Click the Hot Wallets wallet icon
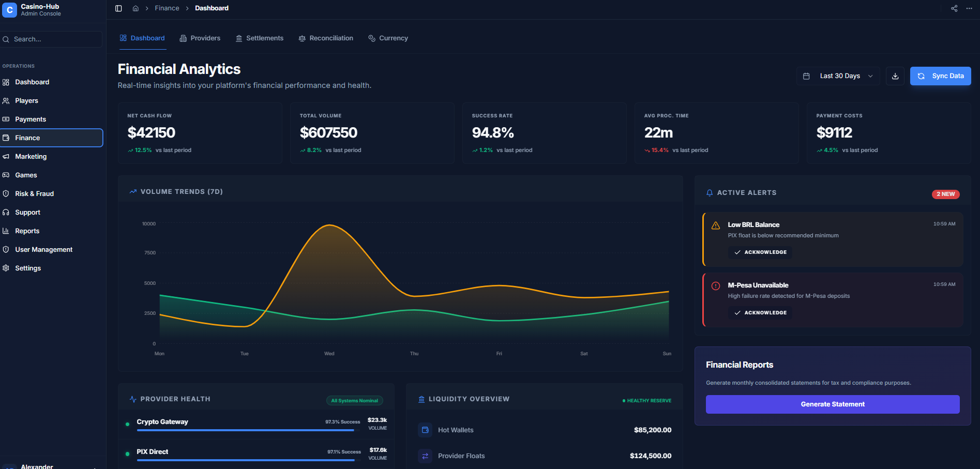 [425, 430]
